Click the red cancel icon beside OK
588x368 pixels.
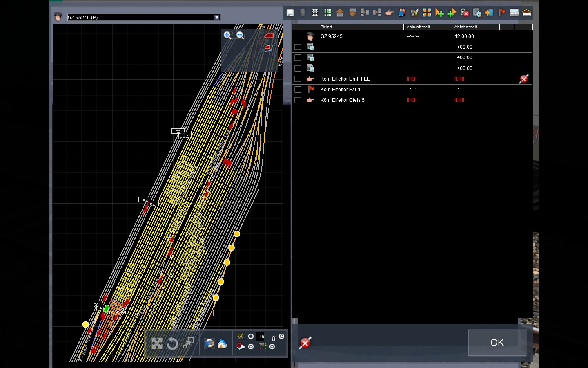click(x=305, y=343)
